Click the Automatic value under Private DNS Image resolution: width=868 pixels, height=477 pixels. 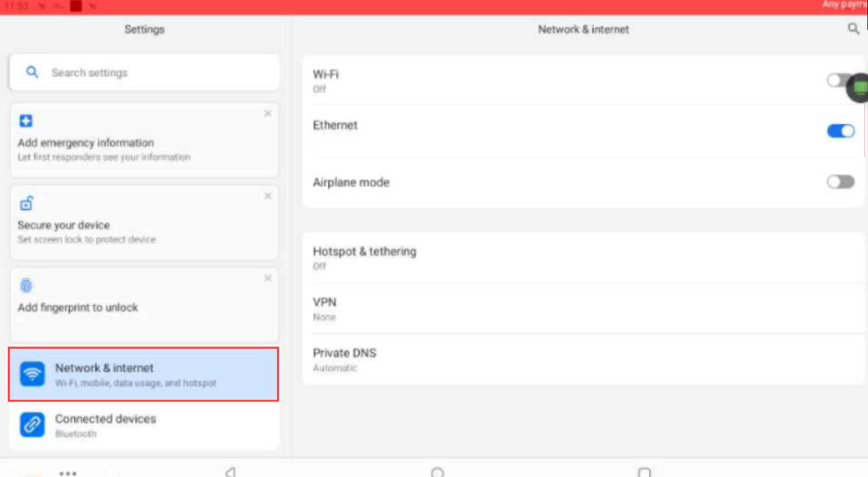click(335, 368)
